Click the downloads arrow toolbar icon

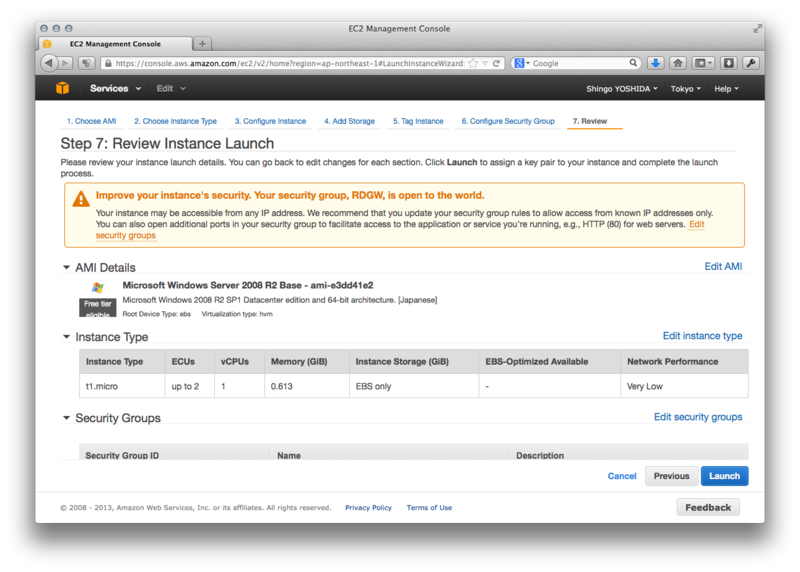coord(656,63)
